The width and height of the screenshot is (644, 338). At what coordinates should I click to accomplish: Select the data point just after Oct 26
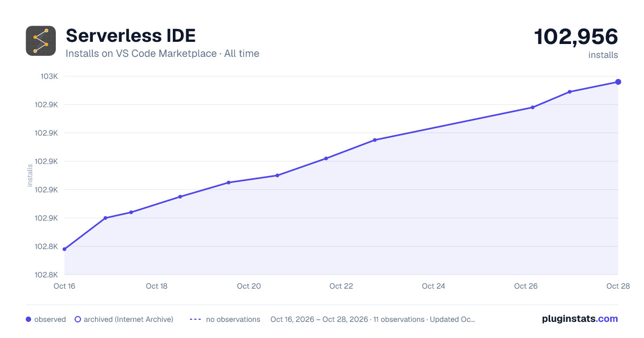pyautogui.click(x=532, y=107)
